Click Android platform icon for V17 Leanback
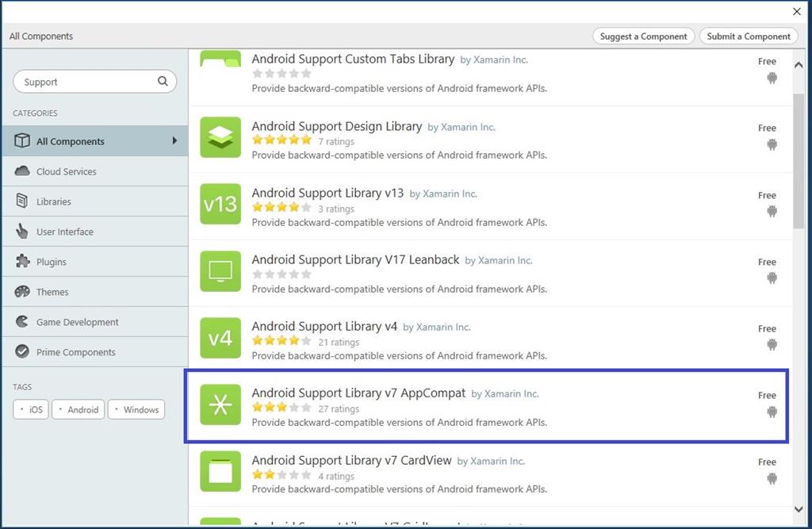The width and height of the screenshot is (812, 529). [x=772, y=278]
